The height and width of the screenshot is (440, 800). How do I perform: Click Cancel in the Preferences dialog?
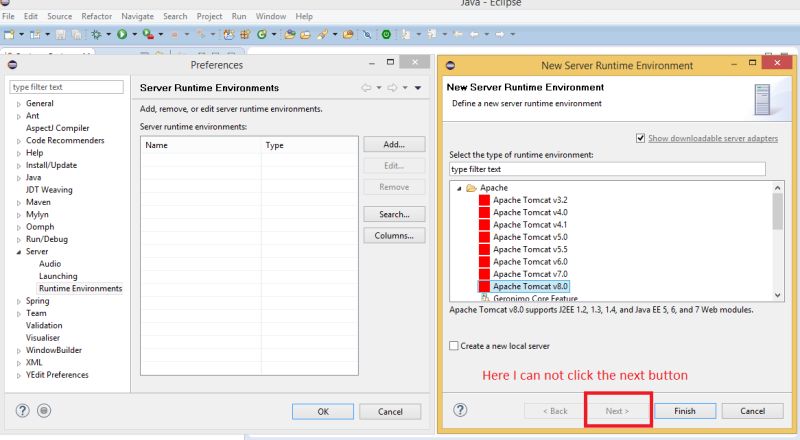[x=390, y=411]
